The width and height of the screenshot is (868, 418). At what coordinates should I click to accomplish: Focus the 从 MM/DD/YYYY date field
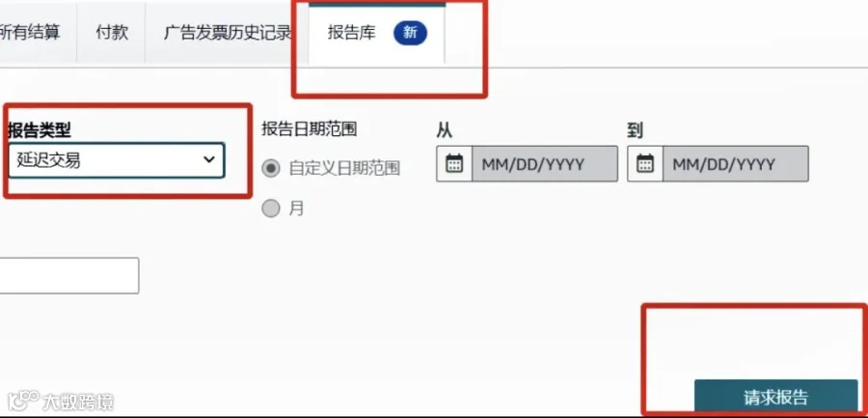pyautogui.click(x=545, y=164)
